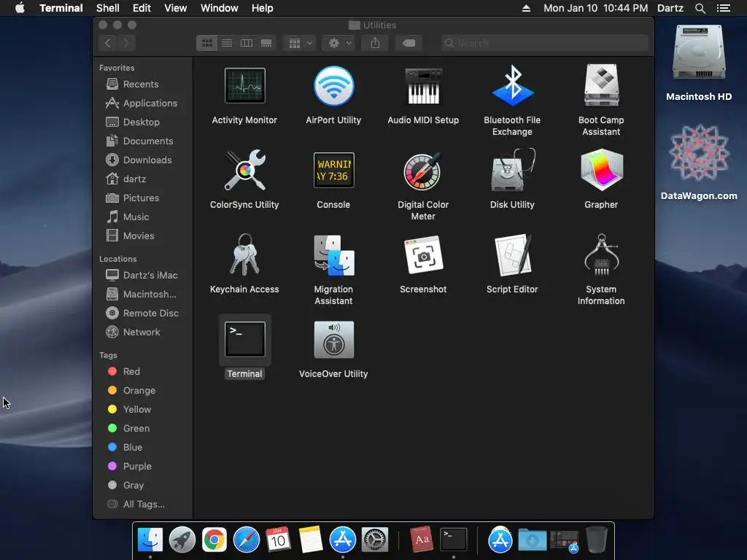Go forward with the Finder forward arrow
This screenshot has height=560, width=747.
pos(126,43)
